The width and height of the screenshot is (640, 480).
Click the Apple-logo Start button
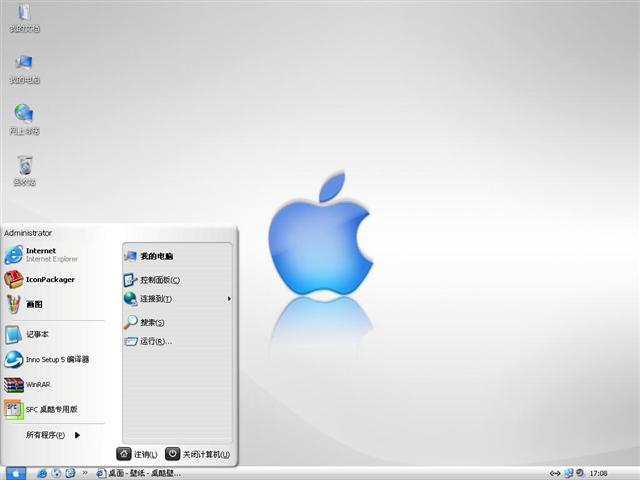(x=16, y=473)
